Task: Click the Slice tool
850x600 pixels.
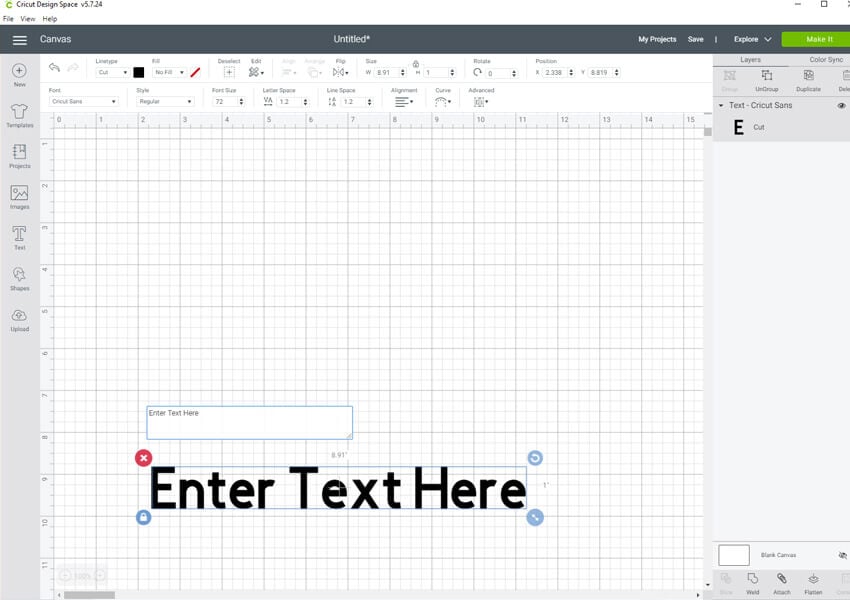Action: pos(726,583)
